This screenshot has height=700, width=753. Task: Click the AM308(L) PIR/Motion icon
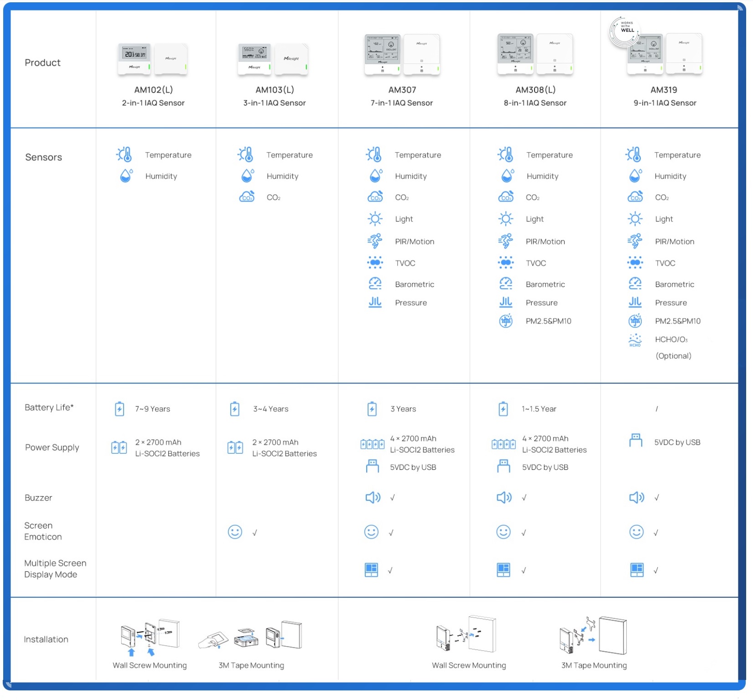click(506, 241)
